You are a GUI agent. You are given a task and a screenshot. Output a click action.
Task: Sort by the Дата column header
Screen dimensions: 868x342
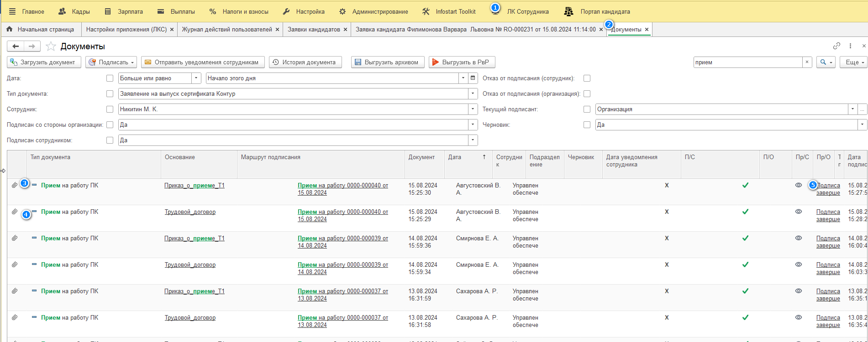(468, 164)
